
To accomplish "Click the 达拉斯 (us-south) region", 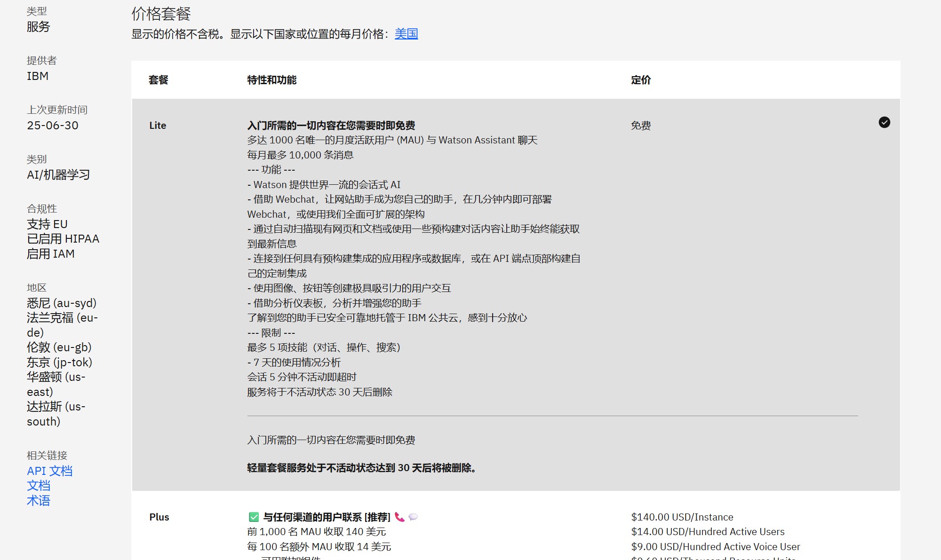I will pyautogui.click(x=56, y=414).
